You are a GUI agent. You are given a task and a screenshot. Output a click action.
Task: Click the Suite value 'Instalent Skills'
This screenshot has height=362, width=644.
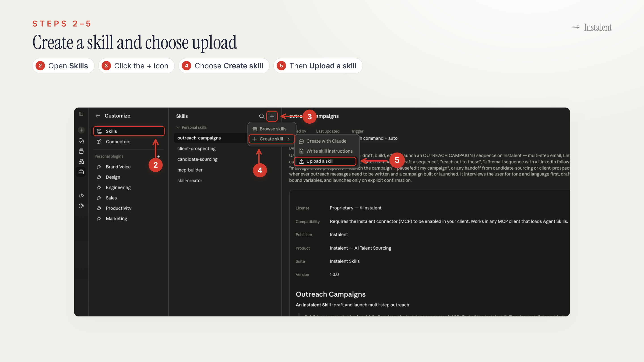(x=345, y=261)
